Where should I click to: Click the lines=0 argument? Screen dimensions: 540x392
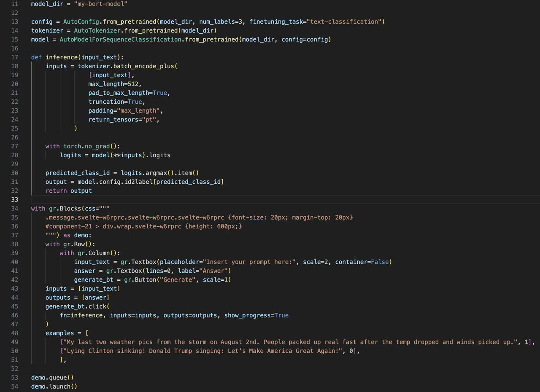point(158,271)
